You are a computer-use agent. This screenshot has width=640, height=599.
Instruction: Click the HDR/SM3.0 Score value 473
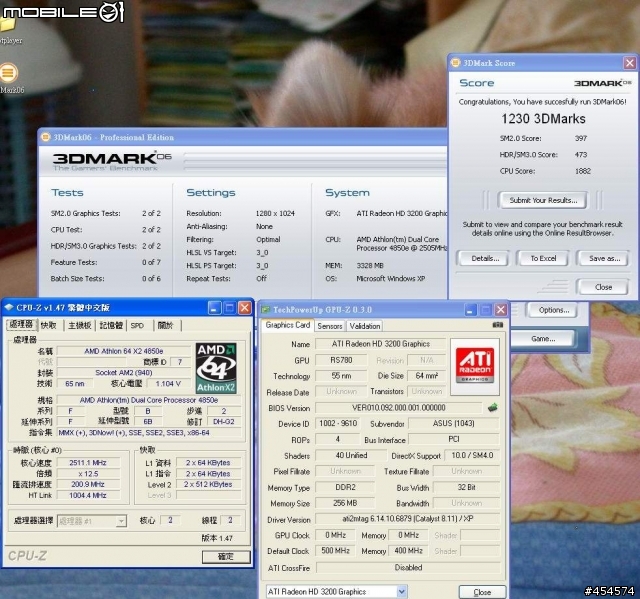pyautogui.click(x=581, y=155)
